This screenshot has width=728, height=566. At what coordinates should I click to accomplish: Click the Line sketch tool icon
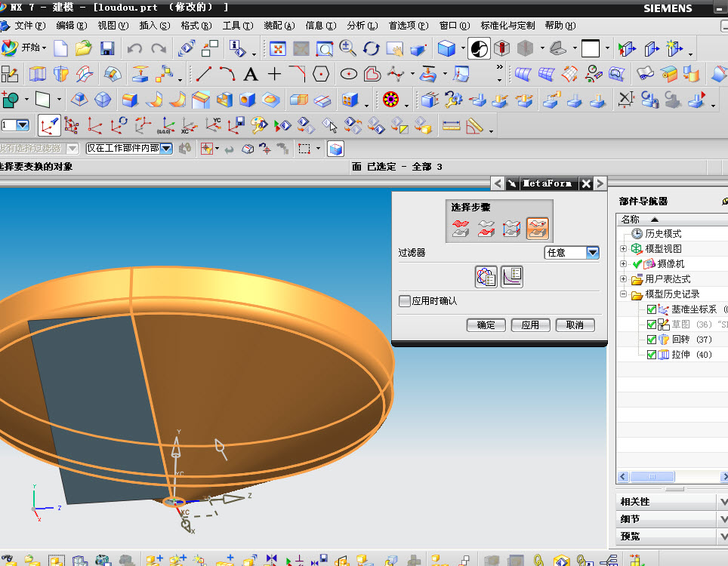click(204, 74)
